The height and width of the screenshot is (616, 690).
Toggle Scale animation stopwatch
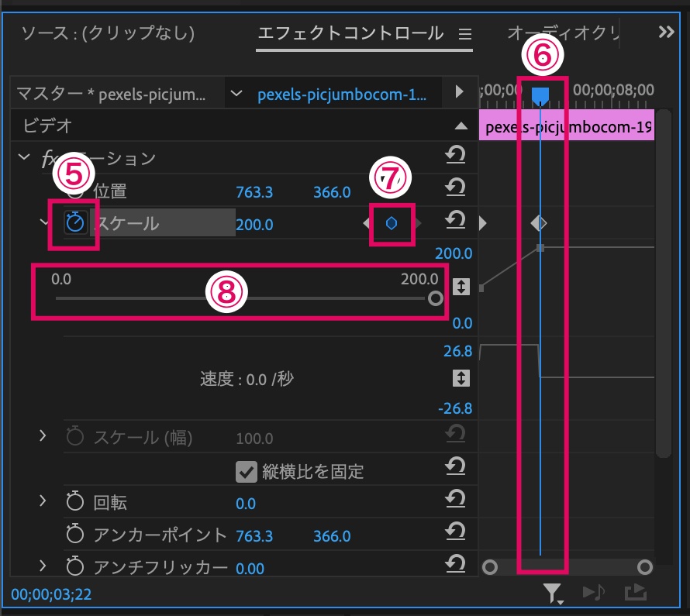click(74, 222)
